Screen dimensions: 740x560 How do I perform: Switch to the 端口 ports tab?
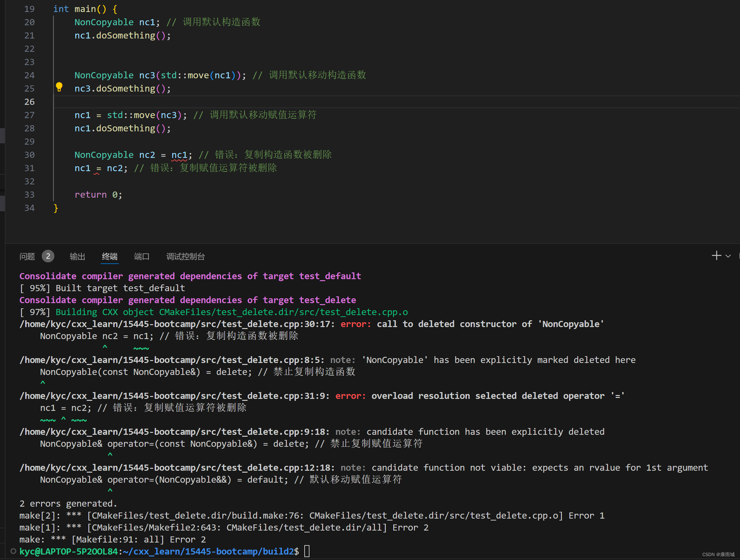(142, 257)
